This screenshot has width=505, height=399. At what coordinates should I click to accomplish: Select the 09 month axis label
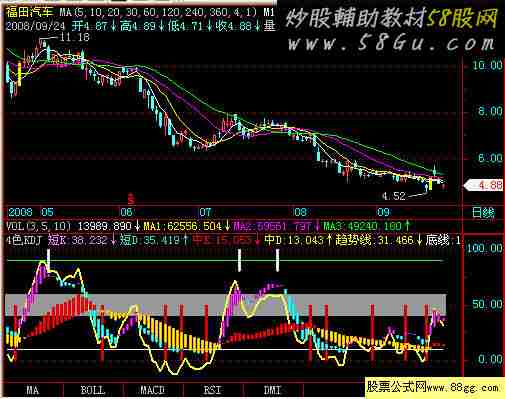(383, 212)
